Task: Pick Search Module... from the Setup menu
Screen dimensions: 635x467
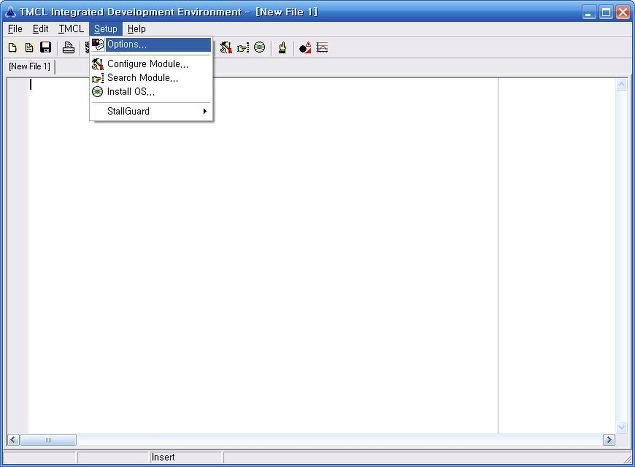Action: (151, 78)
